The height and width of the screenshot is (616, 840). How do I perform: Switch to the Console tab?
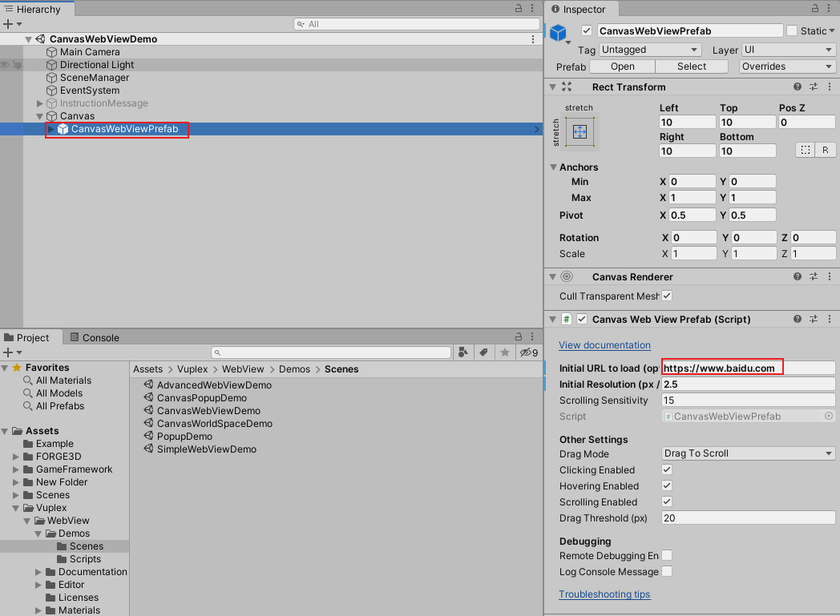coord(95,337)
